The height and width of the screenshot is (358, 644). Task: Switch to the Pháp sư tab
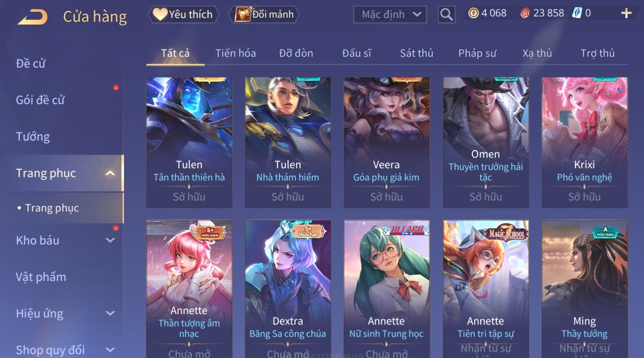click(477, 53)
